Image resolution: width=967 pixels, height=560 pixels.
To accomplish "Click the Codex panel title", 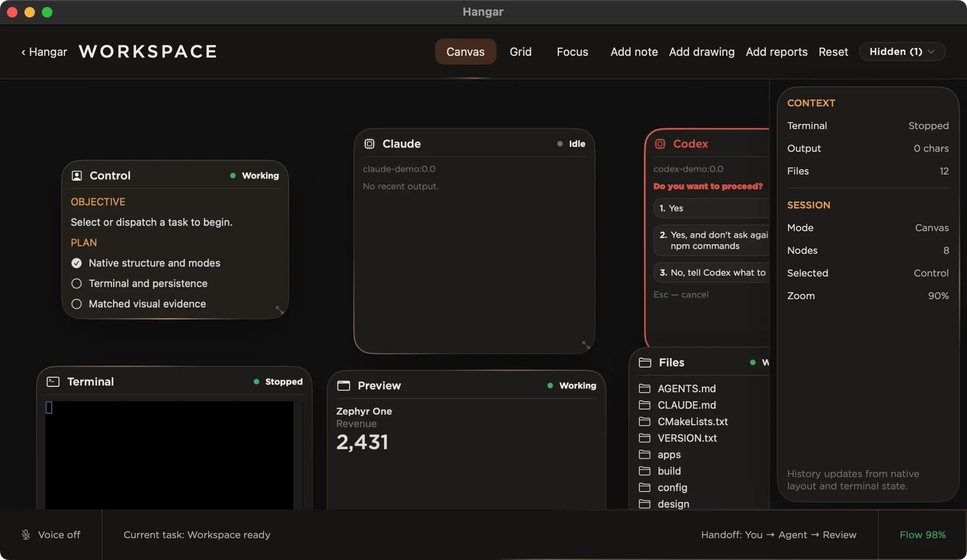I will coord(690,144).
